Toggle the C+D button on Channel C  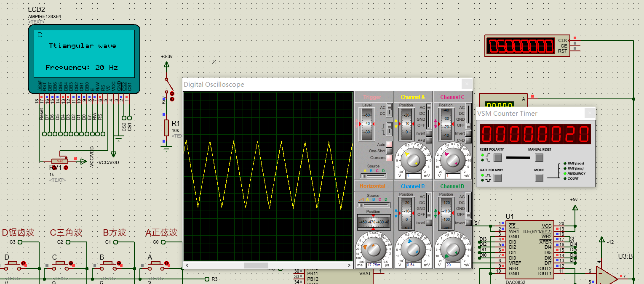pyautogui.click(x=468, y=140)
